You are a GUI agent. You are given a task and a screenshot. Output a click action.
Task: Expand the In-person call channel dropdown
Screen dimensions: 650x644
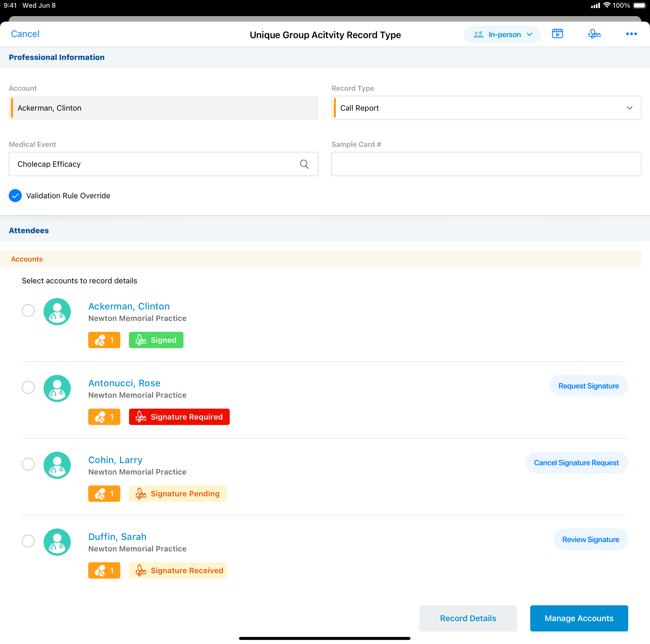coord(502,35)
